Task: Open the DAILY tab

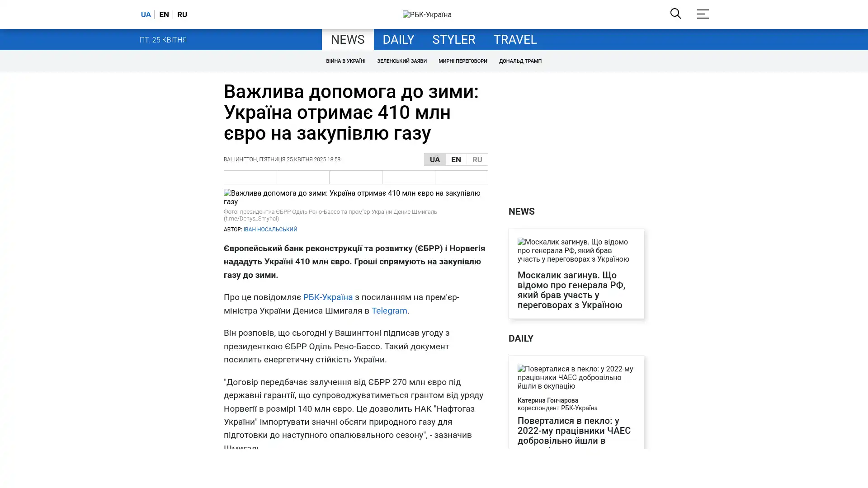Action: coord(398,40)
